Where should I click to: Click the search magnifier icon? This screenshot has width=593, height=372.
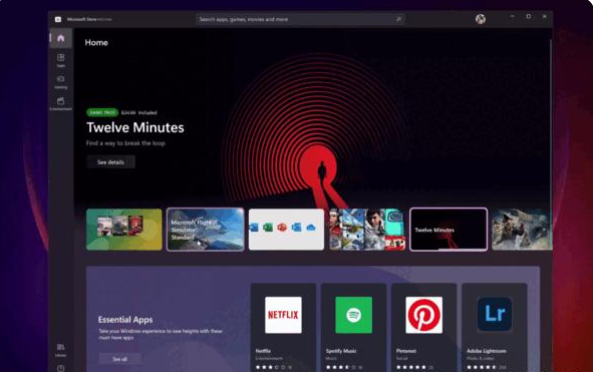tap(399, 19)
